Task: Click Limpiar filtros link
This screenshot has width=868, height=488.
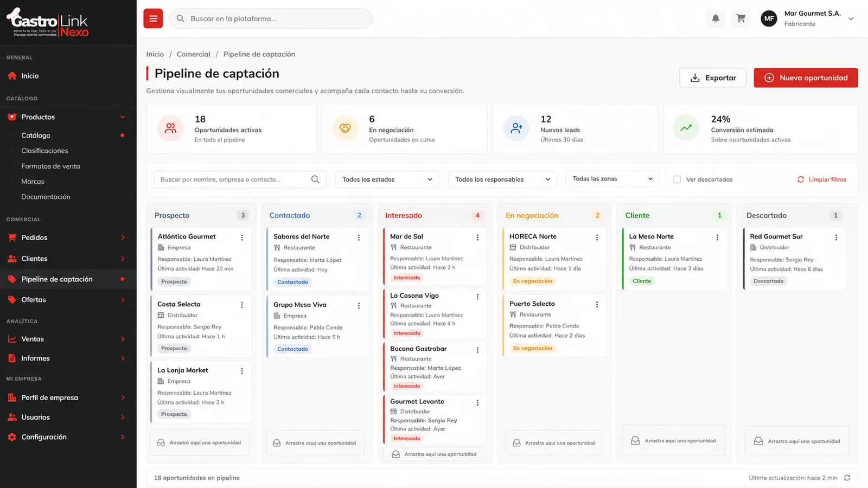Action: coord(822,179)
